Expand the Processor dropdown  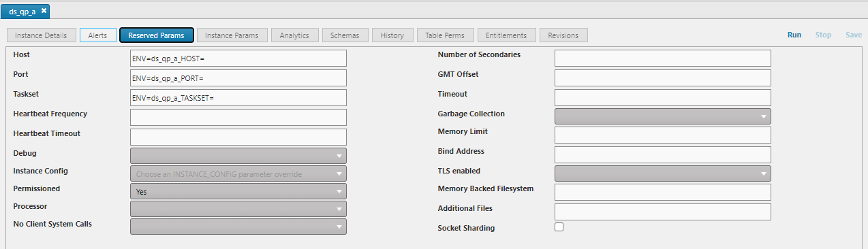(238, 209)
